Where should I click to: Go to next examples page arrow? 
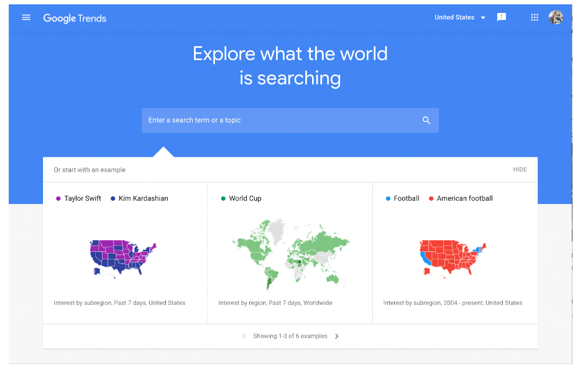337,337
